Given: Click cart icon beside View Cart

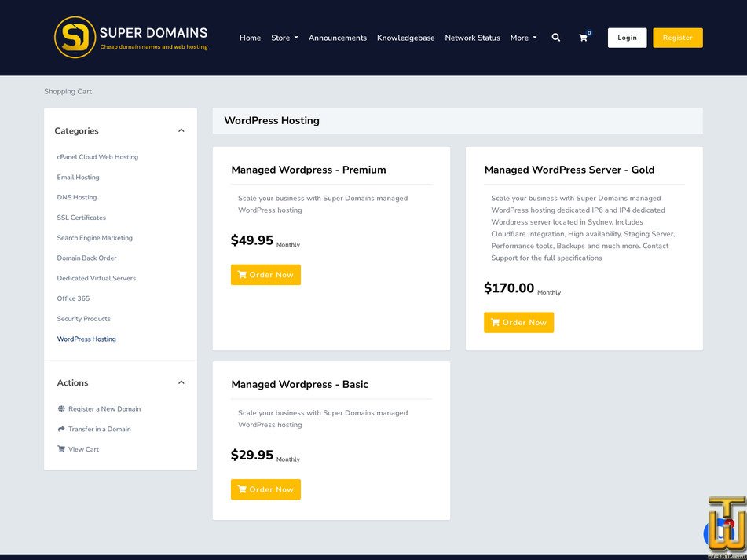Looking at the screenshot, I should pyautogui.click(x=61, y=449).
